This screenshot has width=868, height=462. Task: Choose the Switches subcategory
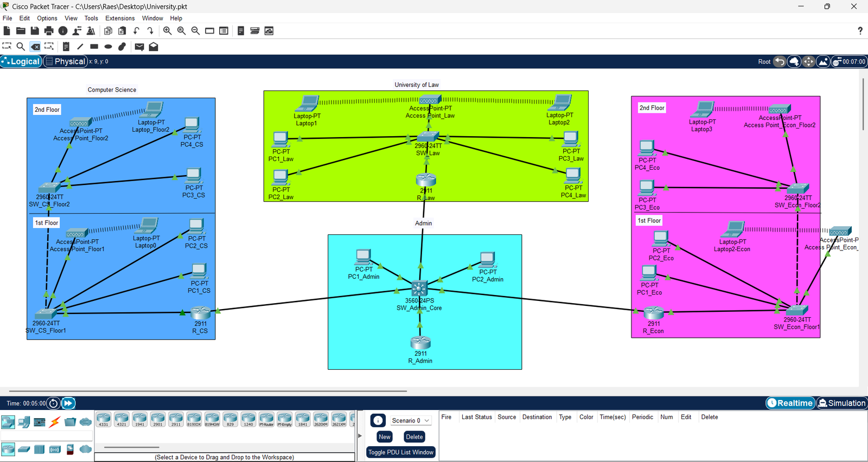pos(24,449)
